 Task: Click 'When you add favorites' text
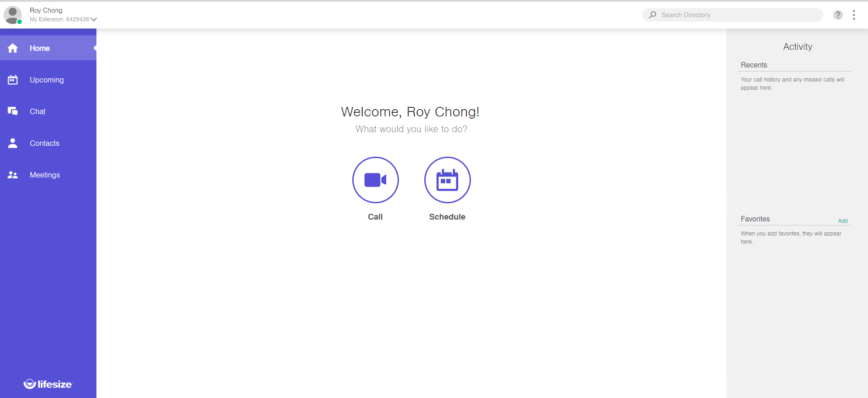(791, 238)
